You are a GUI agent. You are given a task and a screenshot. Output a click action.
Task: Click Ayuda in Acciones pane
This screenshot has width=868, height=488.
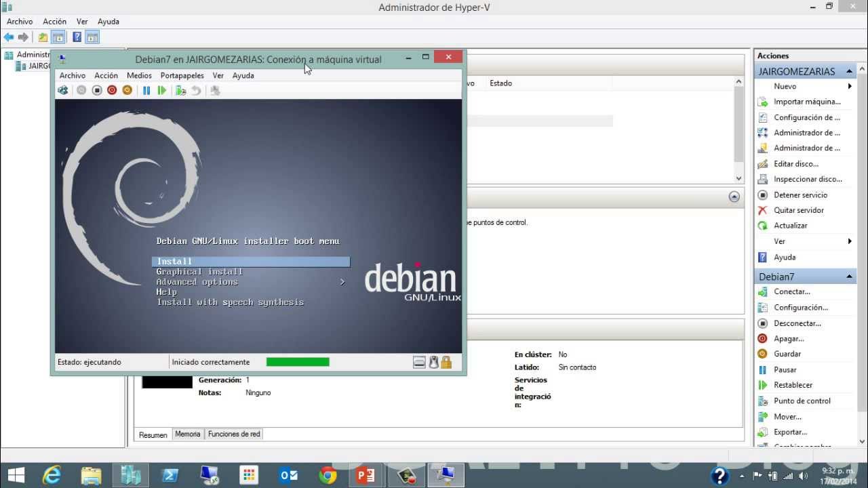[x=785, y=258]
